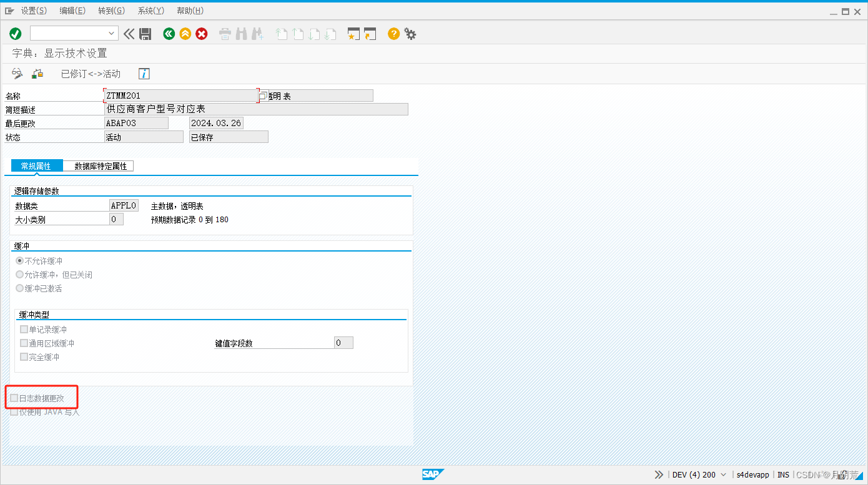Expand status bar with double-chevron icon

(x=659, y=474)
